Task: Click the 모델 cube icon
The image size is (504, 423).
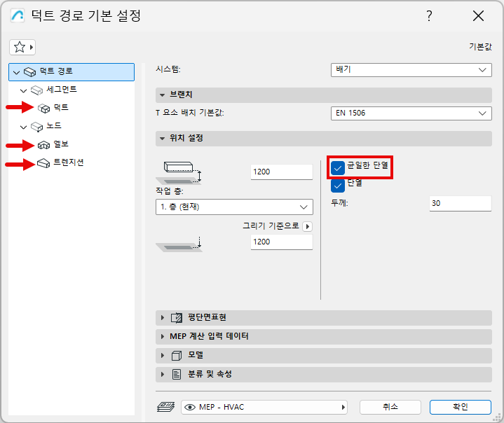Action: point(177,356)
